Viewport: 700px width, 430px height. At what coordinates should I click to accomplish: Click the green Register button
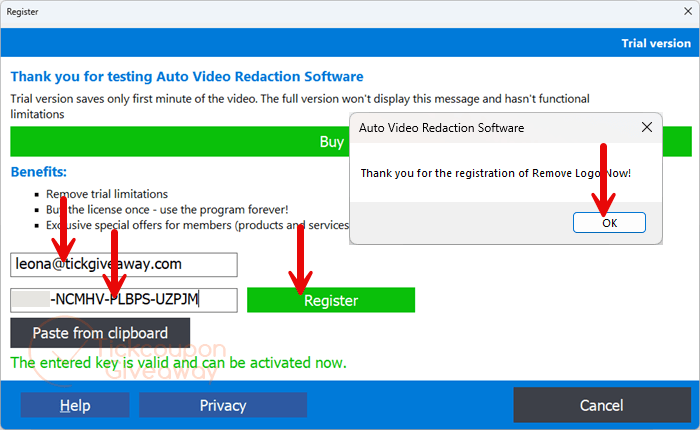click(331, 300)
